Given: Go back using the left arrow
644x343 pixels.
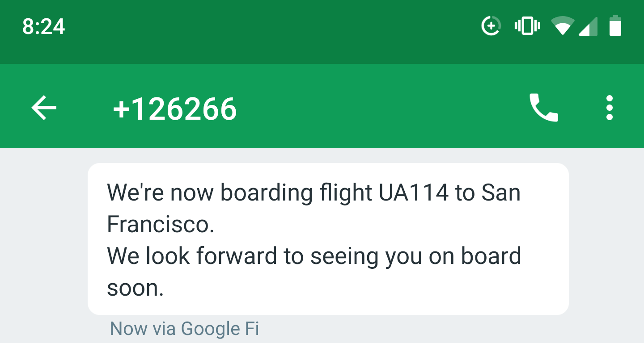Looking at the screenshot, I should [44, 108].
